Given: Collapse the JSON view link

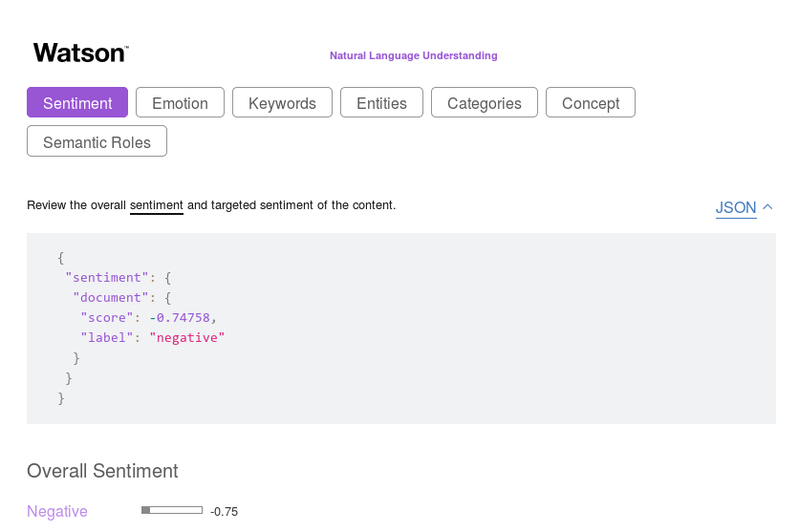Looking at the screenshot, I should (x=736, y=207).
